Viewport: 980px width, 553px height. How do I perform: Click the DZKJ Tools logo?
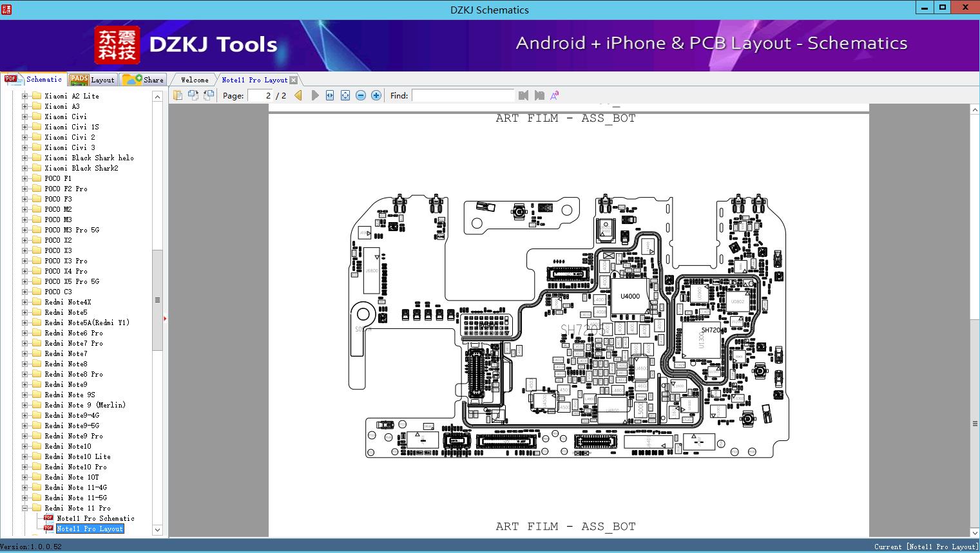coord(186,44)
